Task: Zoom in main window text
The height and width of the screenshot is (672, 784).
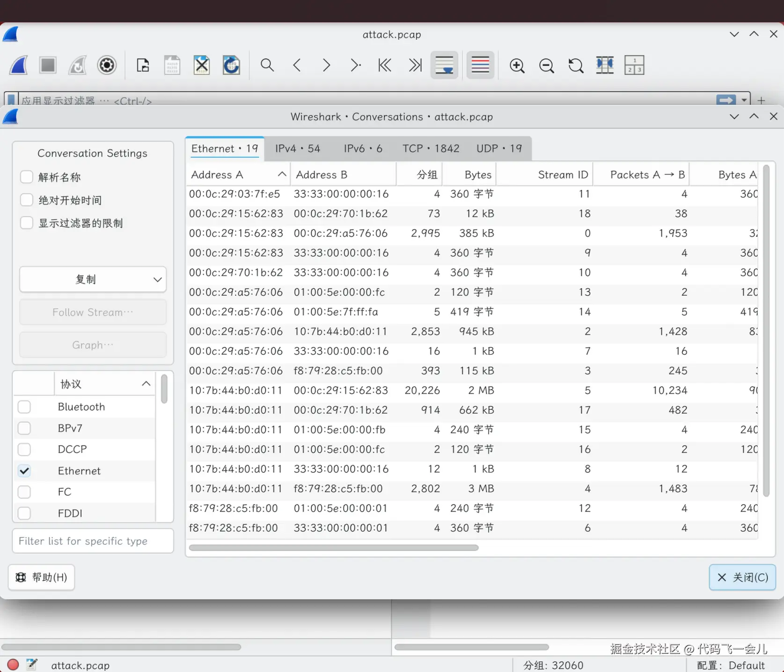Action: pyautogui.click(x=517, y=65)
